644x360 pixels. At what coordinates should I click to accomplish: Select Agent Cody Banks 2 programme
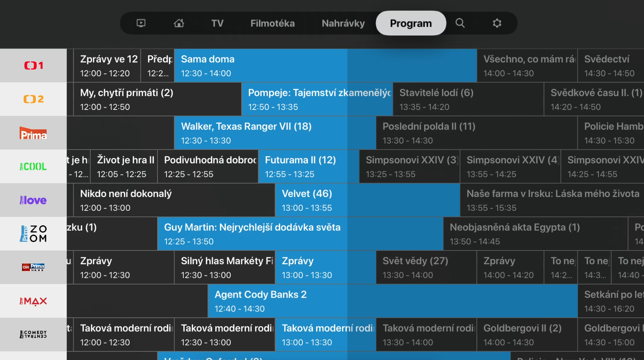[393, 301]
